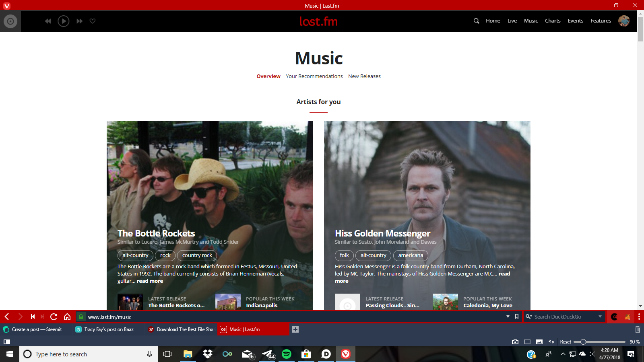This screenshot has height=362, width=644.
Task: Open a new browser tab
Action: point(295,329)
